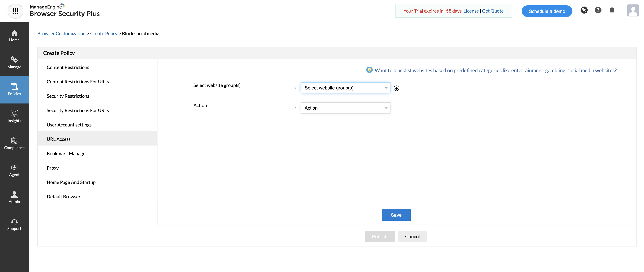Image resolution: width=644 pixels, height=272 pixels.
Task: Click the help question mark icon
Action: pyautogui.click(x=598, y=10)
